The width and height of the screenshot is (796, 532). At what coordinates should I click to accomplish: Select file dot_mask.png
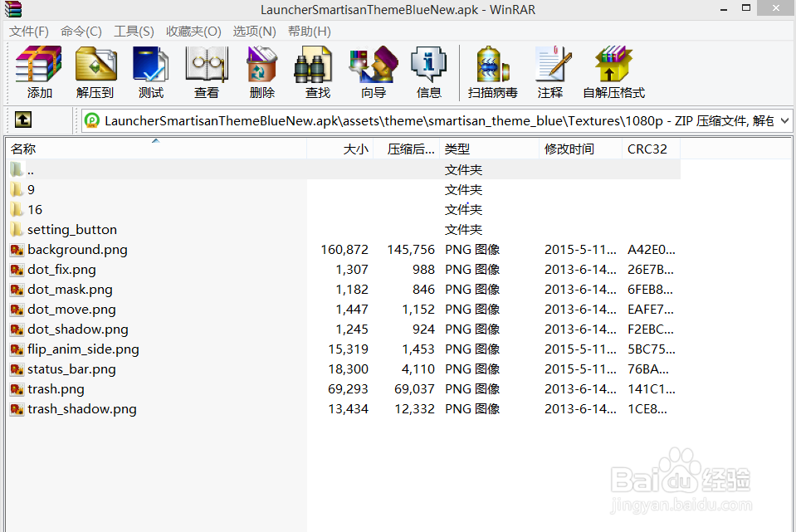point(70,290)
